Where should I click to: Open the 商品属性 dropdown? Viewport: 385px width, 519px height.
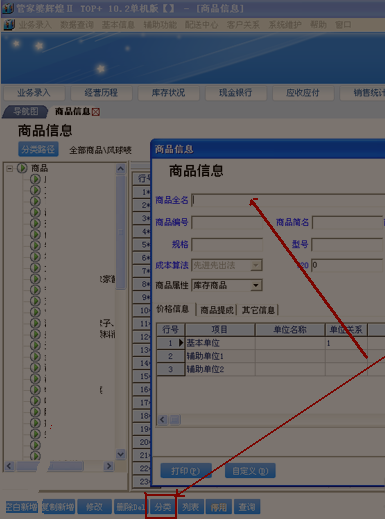pos(256,286)
